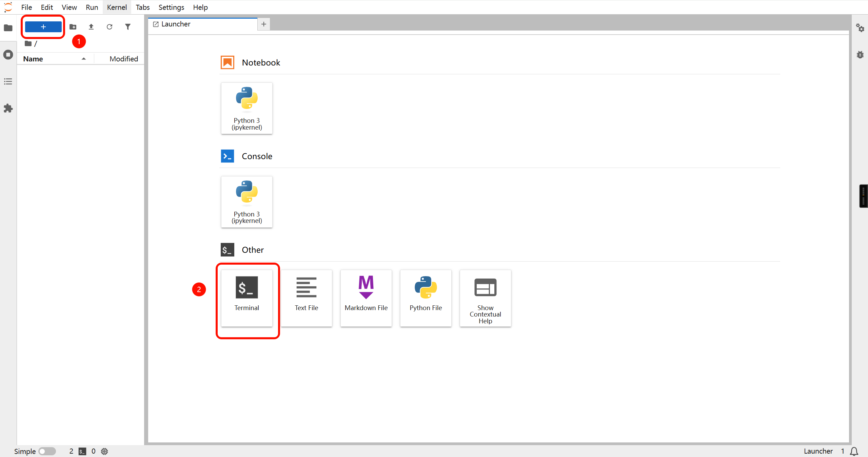Open the Settings menu
Screen dimensions: 868x457
pos(171,7)
